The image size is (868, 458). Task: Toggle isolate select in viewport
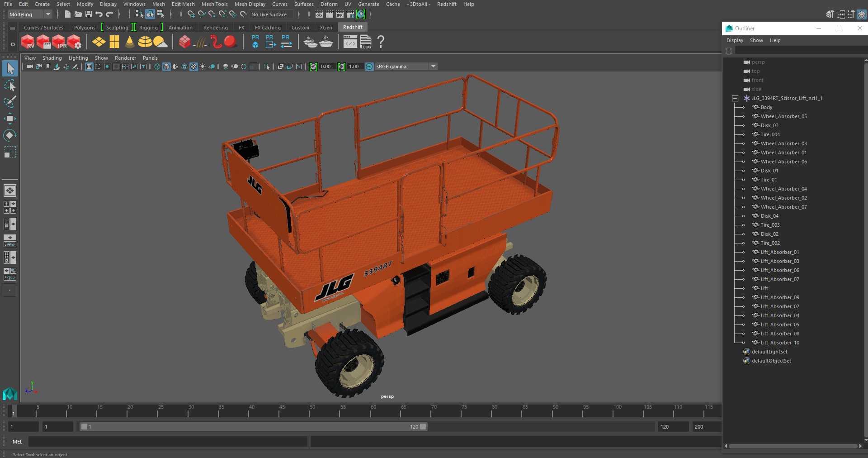[267, 67]
